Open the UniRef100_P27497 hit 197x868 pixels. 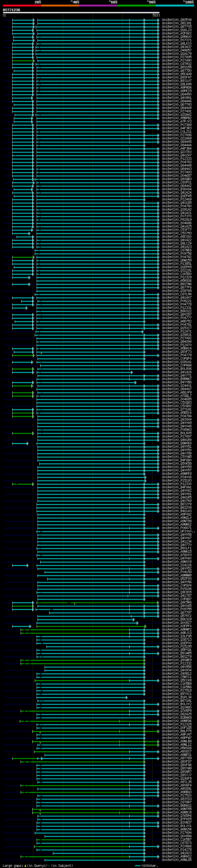pyautogui.click(x=177, y=437)
